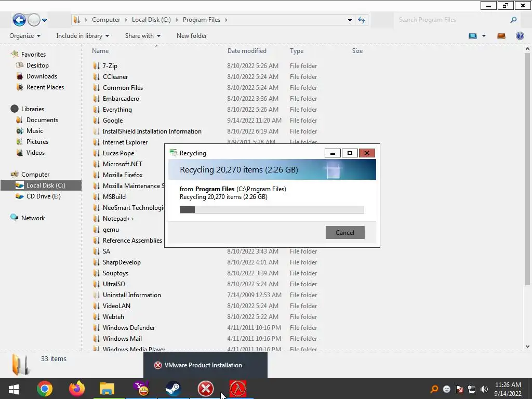Screen dimensions: 532x399
Task: Select Network in the navigation pane
Action: pyautogui.click(x=33, y=218)
